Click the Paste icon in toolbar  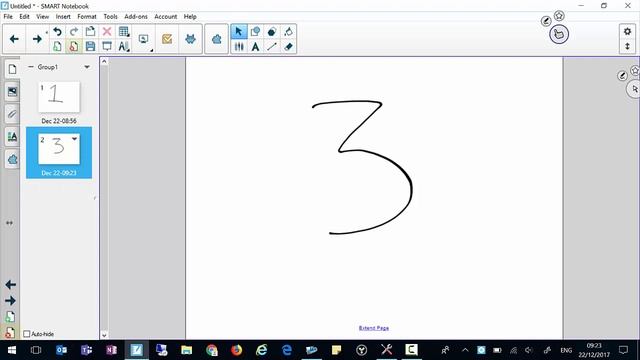(90, 31)
